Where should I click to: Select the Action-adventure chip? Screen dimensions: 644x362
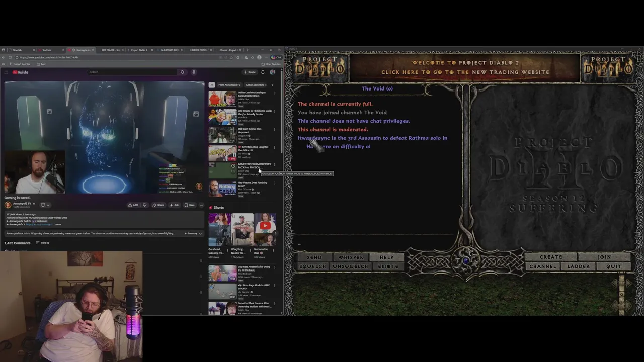(256, 85)
